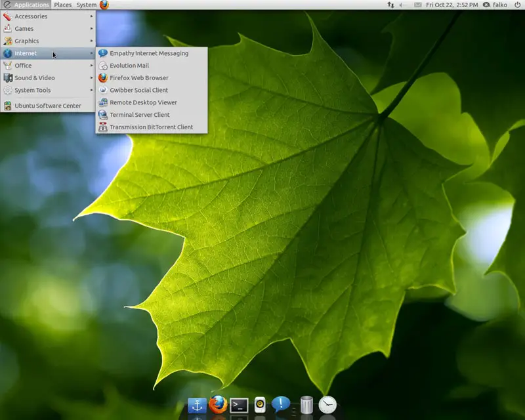This screenshot has width=525, height=420.
Task: Select the Internet category
Action: coord(48,53)
